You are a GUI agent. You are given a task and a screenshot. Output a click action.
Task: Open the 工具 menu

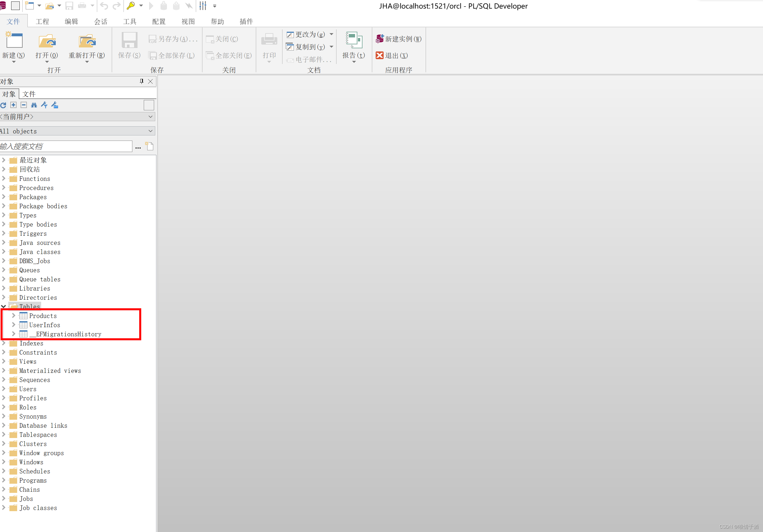tap(130, 21)
